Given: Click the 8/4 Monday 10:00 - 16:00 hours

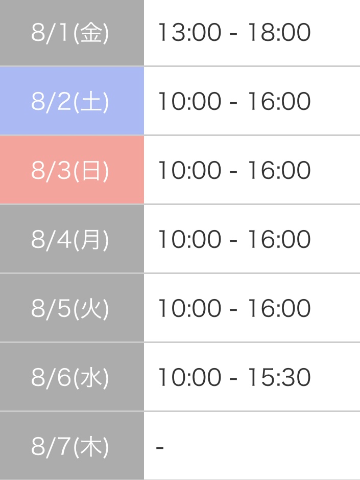Looking at the screenshot, I should tap(234, 239).
